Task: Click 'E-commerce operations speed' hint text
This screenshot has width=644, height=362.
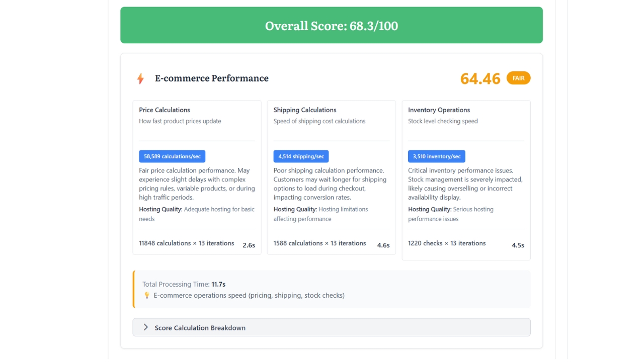Action: click(249, 295)
